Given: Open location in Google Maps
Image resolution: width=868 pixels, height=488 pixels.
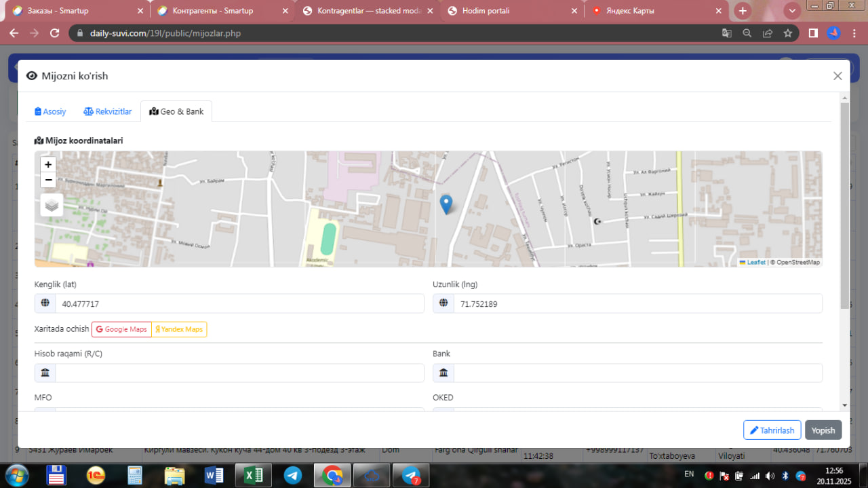Looking at the screenshot, I should pyautogui.click(x=121, y=329).
